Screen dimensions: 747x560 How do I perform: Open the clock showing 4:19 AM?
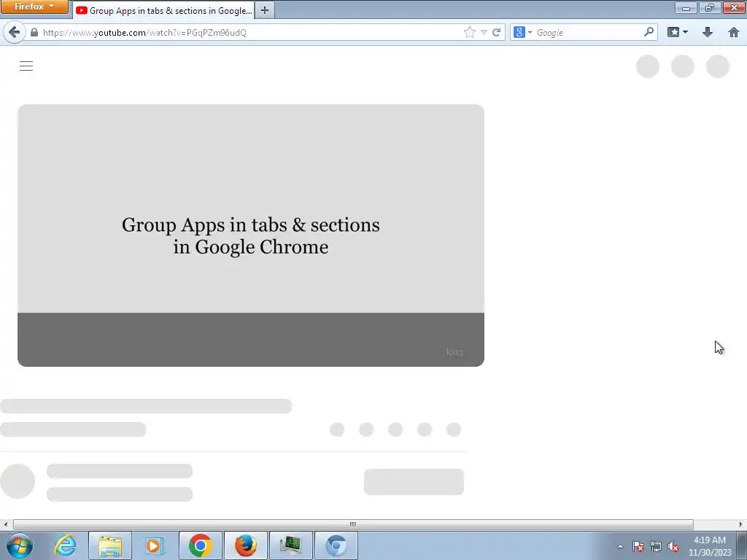[x=709, y=546]
